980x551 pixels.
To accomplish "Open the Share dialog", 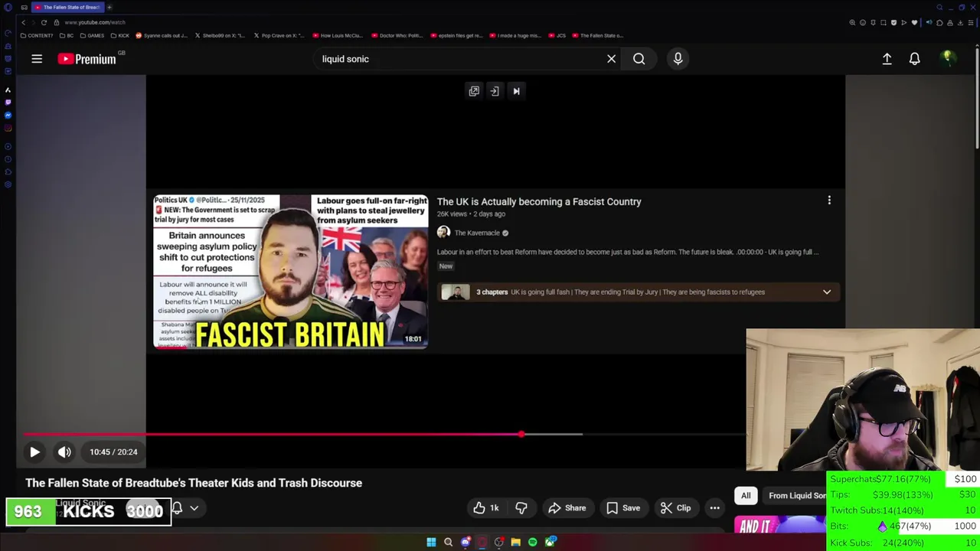I will pyautogui.click(x=567, y=508).
